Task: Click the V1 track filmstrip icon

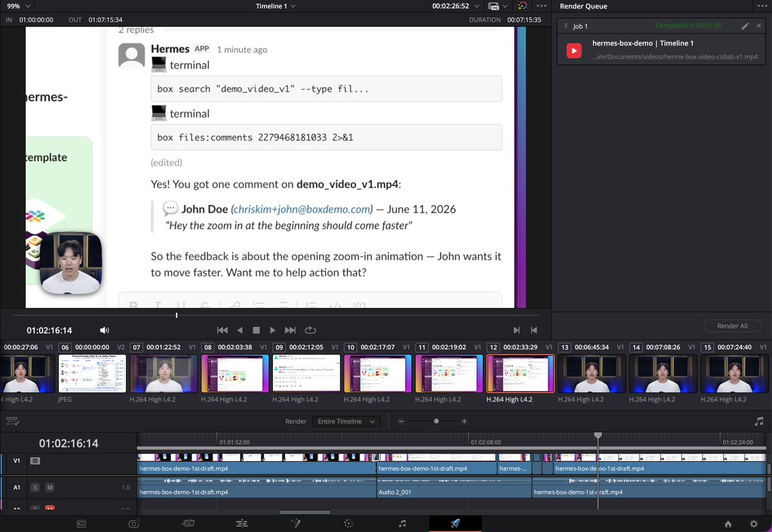Action: pyautogui.click(x=35, y=461)
